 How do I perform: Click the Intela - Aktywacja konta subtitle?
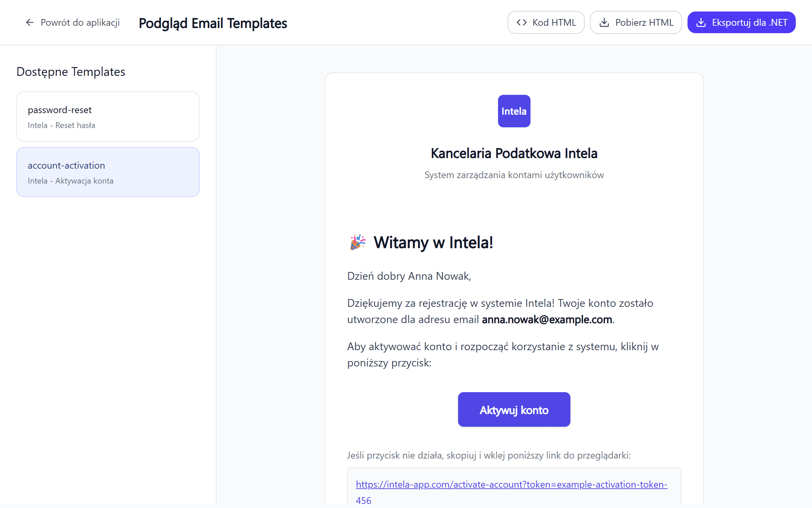70,181
